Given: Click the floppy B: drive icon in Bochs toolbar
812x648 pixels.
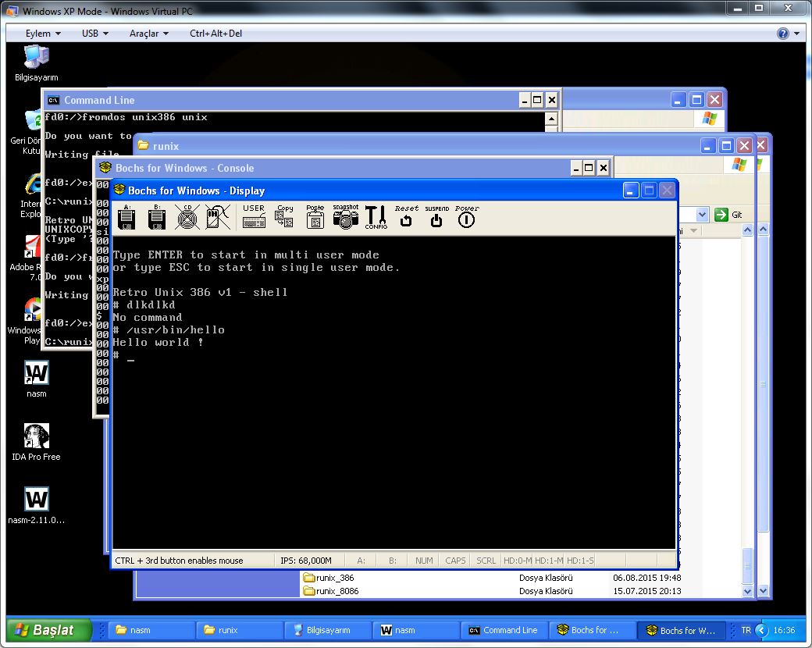Looking at the screenshot, I should coord(157,217).
